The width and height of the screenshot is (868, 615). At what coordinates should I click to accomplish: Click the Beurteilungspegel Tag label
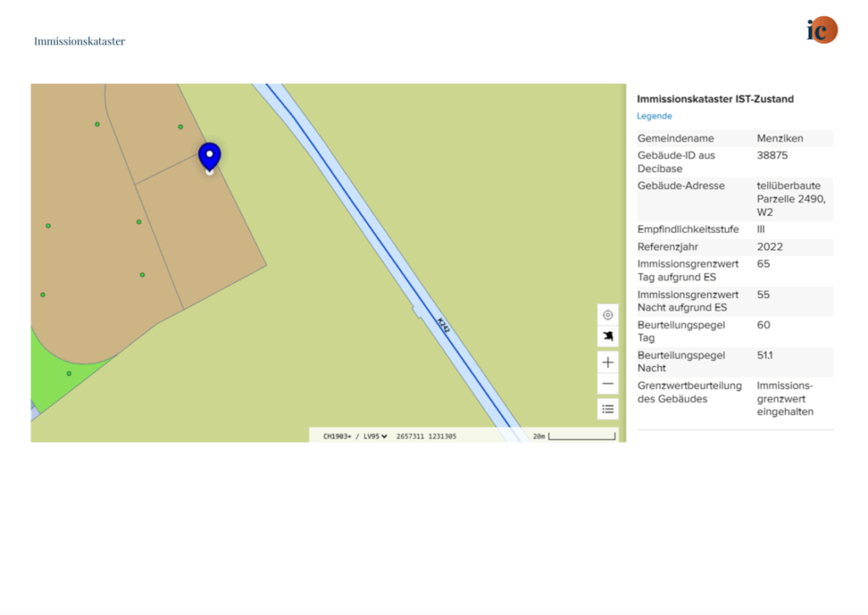[x=681, y=331]
